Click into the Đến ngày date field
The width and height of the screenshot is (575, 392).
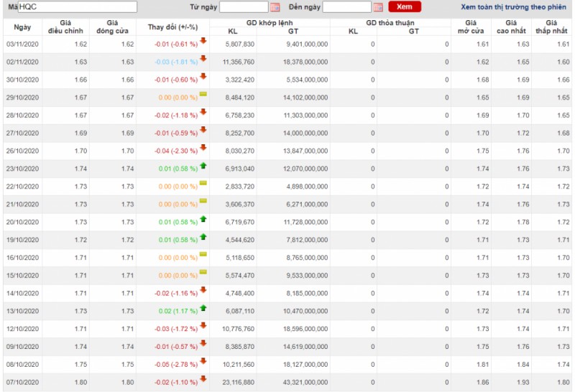[347, 7]
